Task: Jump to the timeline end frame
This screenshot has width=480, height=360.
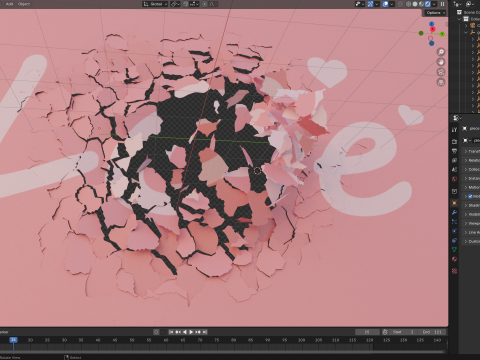Action: tap(205, 332)
